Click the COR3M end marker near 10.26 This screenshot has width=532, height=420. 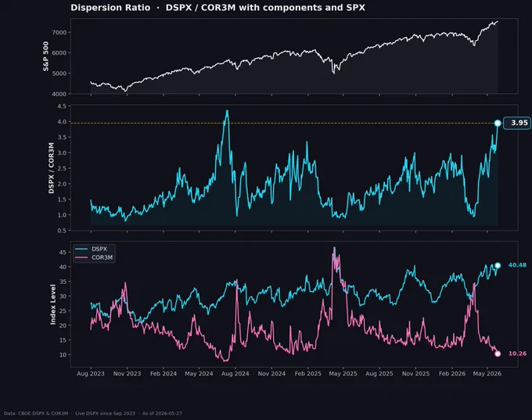tap(498, 354)
